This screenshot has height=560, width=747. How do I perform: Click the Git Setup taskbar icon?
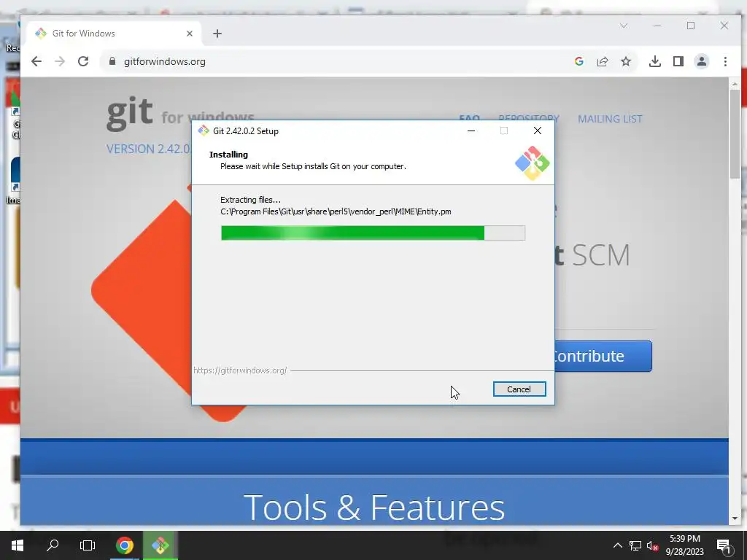click(x=160, y=545)
